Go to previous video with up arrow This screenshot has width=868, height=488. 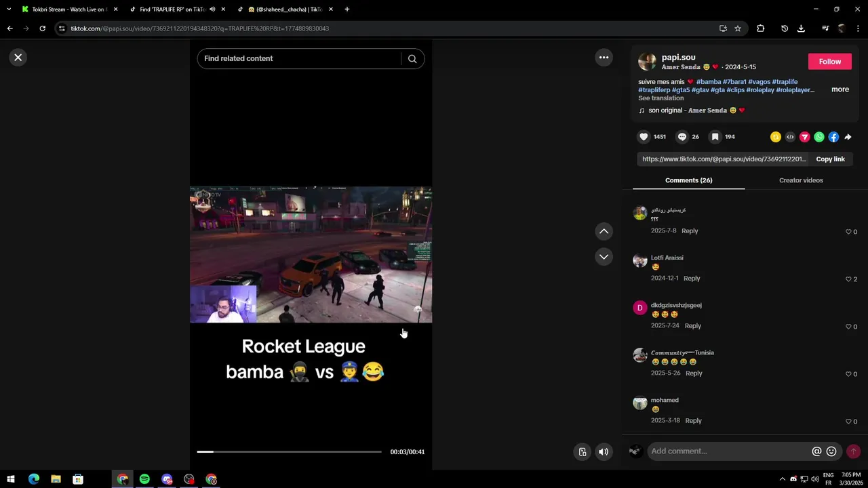click(604, 232)
